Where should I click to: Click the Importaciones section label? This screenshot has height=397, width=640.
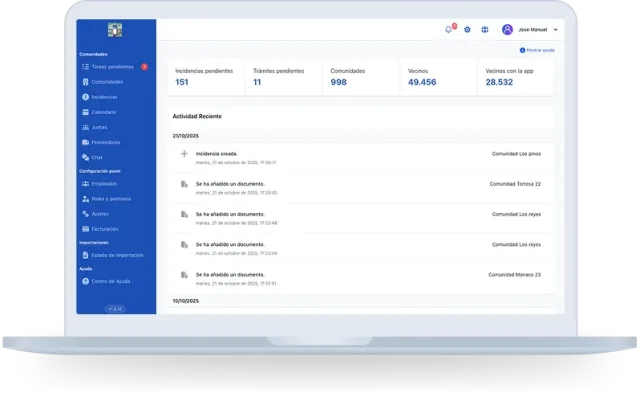coord(94,242)
